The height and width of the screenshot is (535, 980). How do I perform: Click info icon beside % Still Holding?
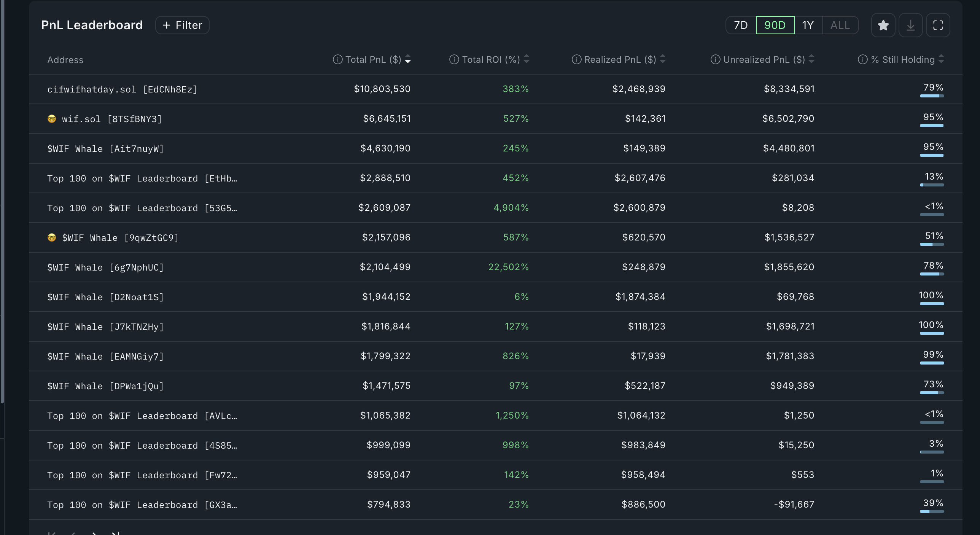862,59
